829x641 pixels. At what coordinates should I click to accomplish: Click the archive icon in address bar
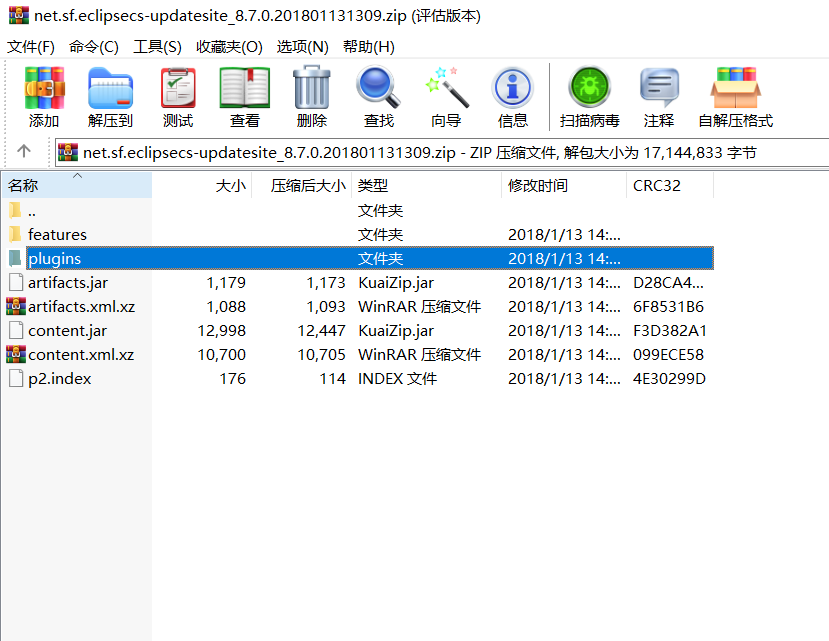pyautogui.click(x=68, y=152)
